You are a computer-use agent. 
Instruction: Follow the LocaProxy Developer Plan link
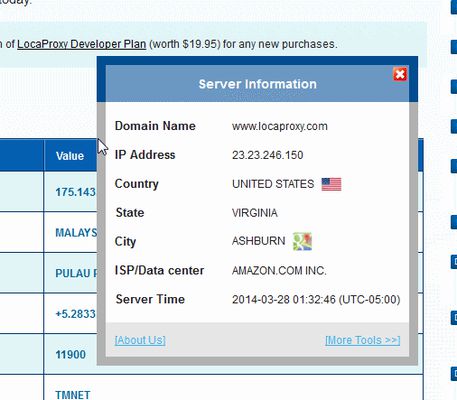pos(82,44)
